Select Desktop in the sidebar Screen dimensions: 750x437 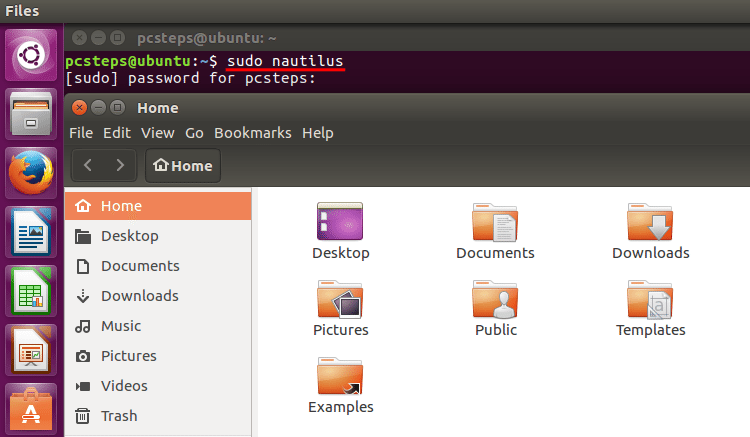(x=158, y=236)
